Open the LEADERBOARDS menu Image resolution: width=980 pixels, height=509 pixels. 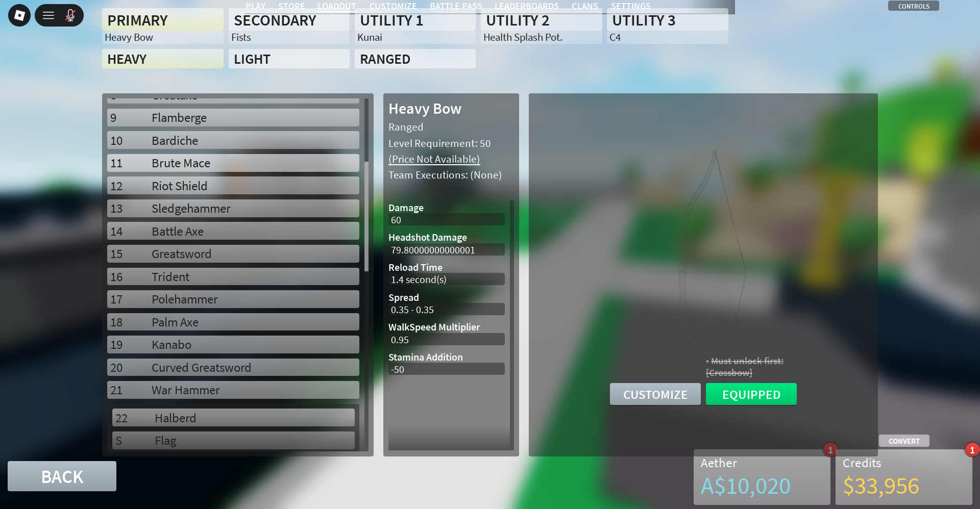(x=527, y=6)
